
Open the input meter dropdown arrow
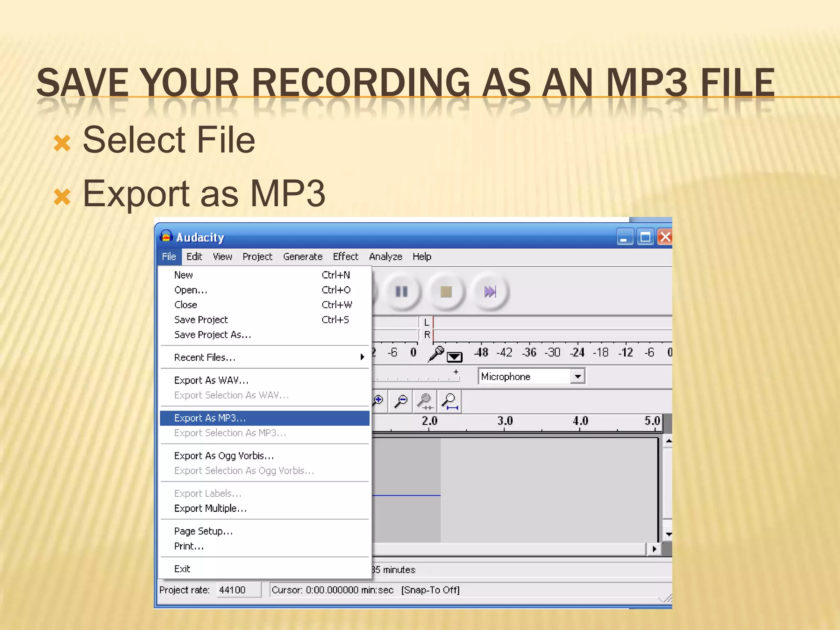point(454,357)
